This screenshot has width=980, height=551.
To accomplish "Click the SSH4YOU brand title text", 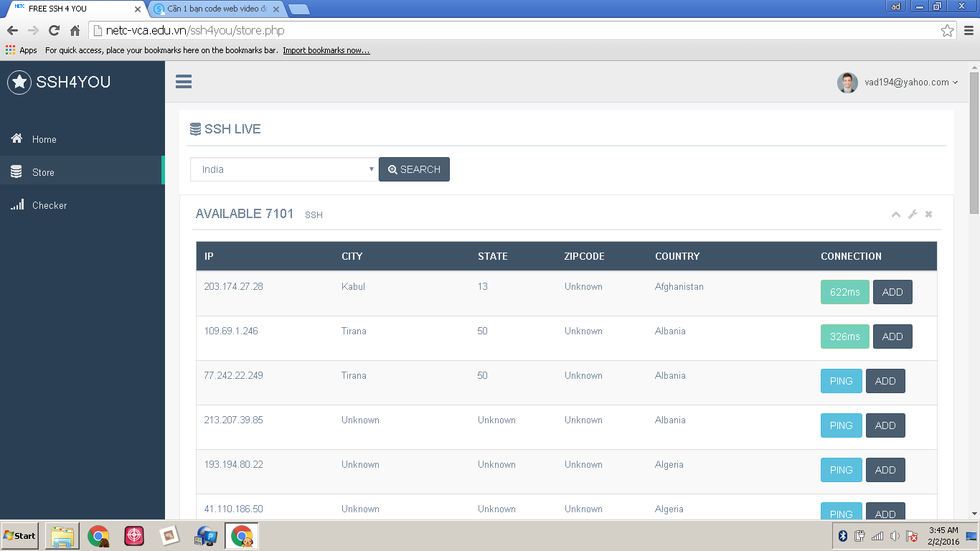I will (x=73, y=83).
